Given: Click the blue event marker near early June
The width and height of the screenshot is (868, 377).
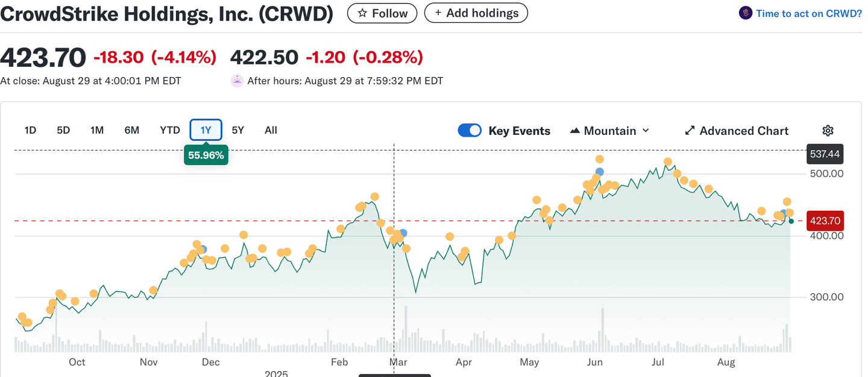Looking at the screenshot, I should (599, 172).
